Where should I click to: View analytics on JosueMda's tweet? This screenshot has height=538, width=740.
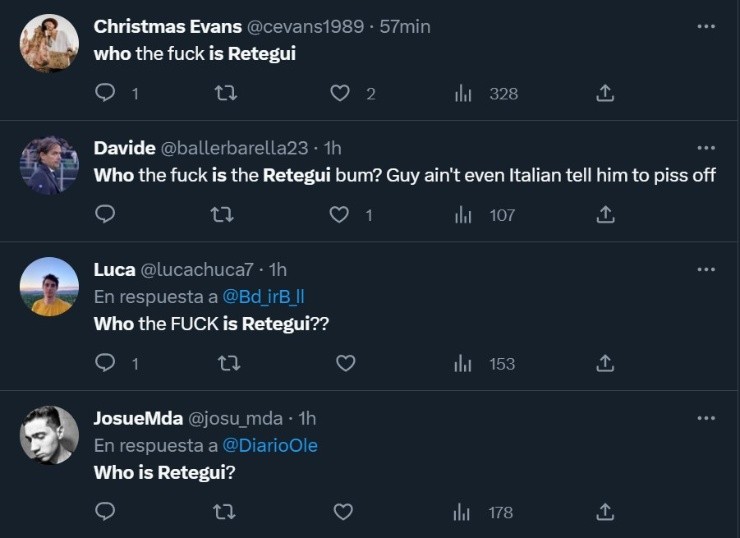pos(463,512)
